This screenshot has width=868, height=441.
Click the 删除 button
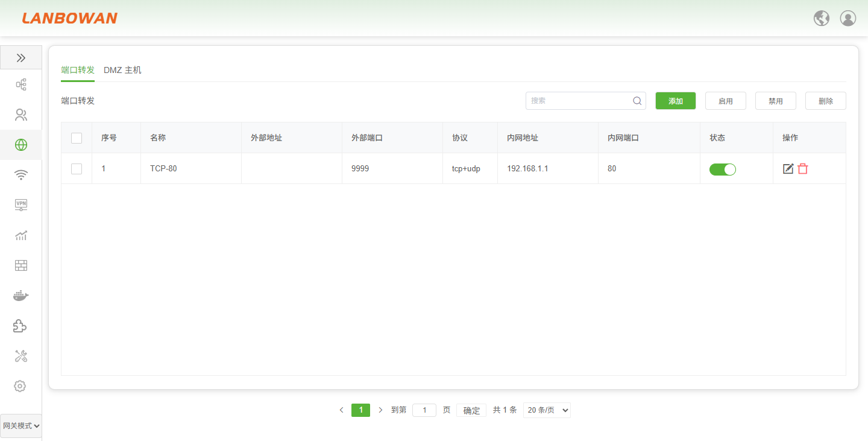coord(826,101)
